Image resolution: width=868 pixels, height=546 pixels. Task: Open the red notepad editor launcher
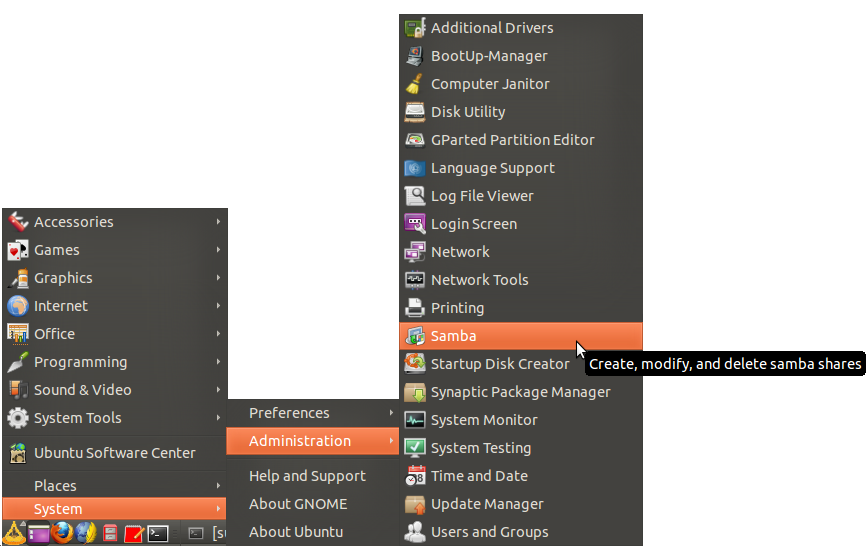[x=134, y=534]
